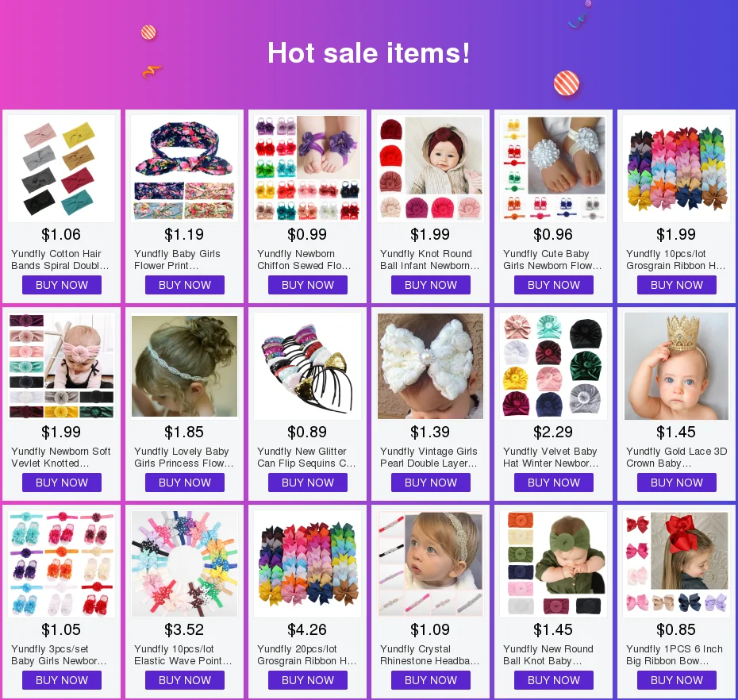Click BUY NOW for $0.99 Chiffon Sewed Flower

(x=308, y=285)
